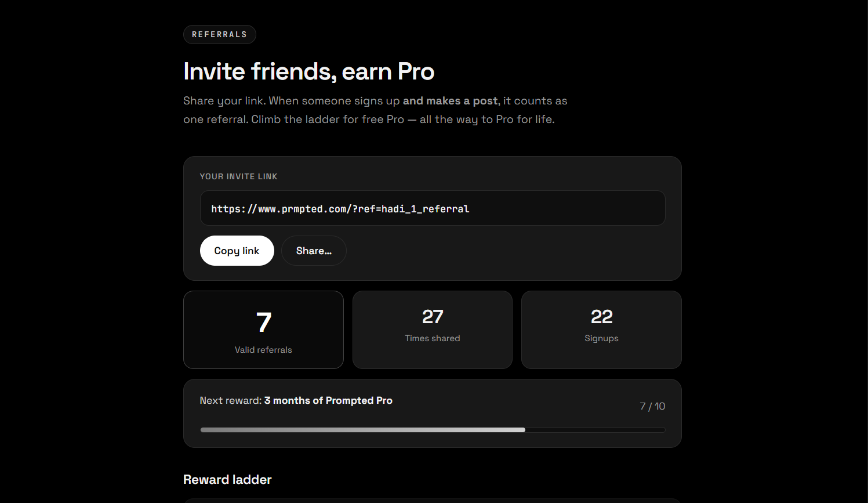Image resolution: width=868 pixels, height=503 pixels.
Task: Click the REFERRALS badge at the top
Action: tap(220, 35)
